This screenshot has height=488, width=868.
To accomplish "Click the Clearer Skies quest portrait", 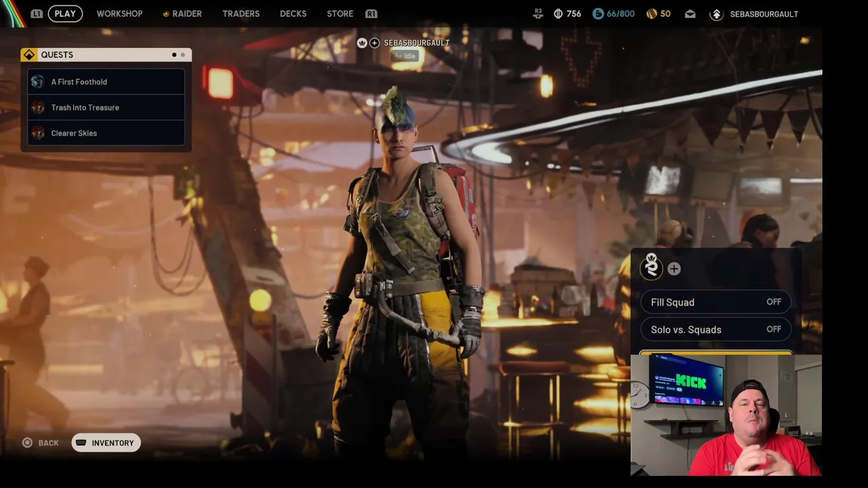I will pos(38,134).
